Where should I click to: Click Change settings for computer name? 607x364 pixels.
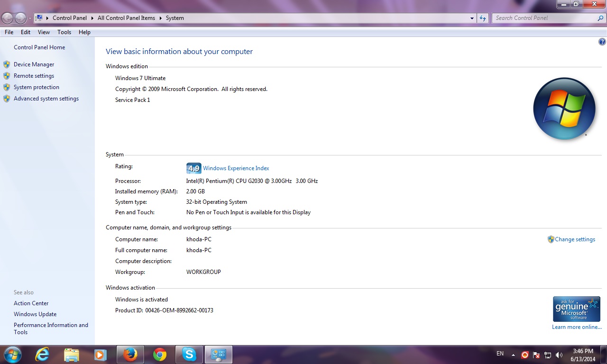tap(575, 239)
